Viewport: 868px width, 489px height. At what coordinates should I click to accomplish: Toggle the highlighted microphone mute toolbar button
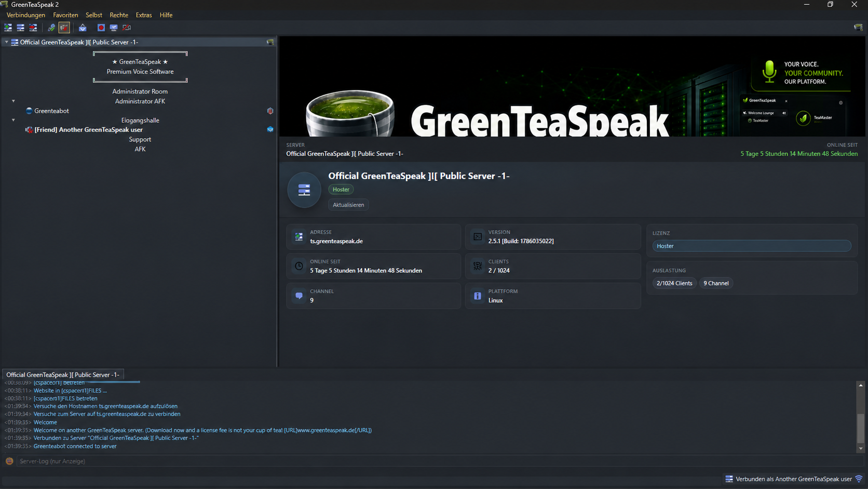click(x=64, y=28)
